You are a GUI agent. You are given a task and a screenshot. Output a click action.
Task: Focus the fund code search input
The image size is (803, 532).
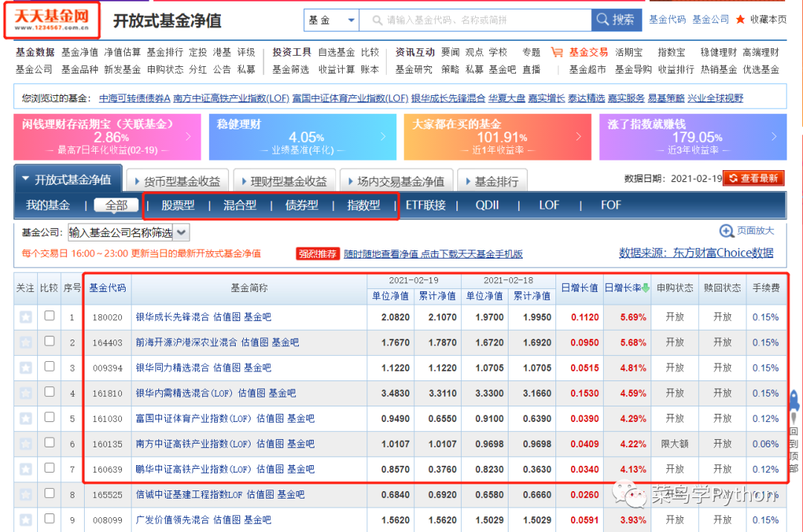pyautogui.click(x=475, y=20)
